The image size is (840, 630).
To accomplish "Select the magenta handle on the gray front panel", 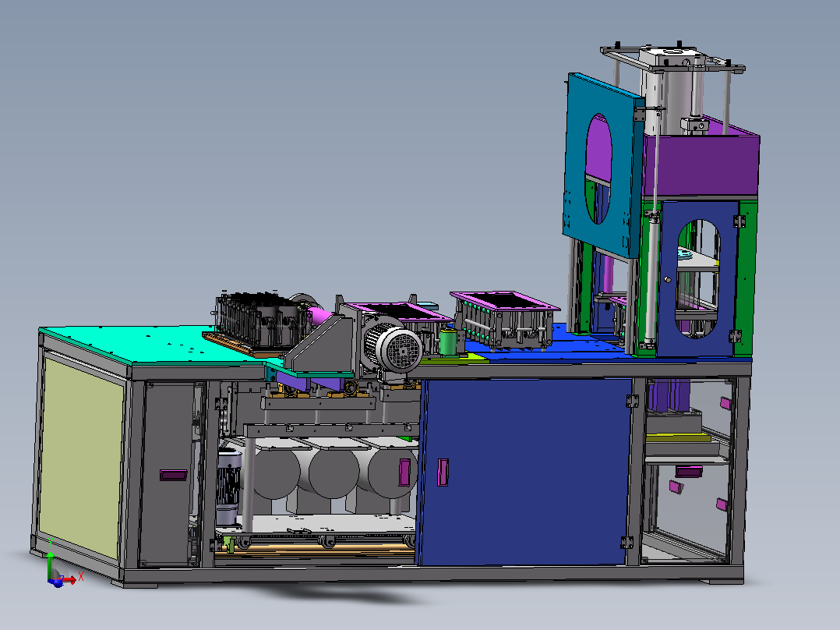I will [x=174, y=475].
